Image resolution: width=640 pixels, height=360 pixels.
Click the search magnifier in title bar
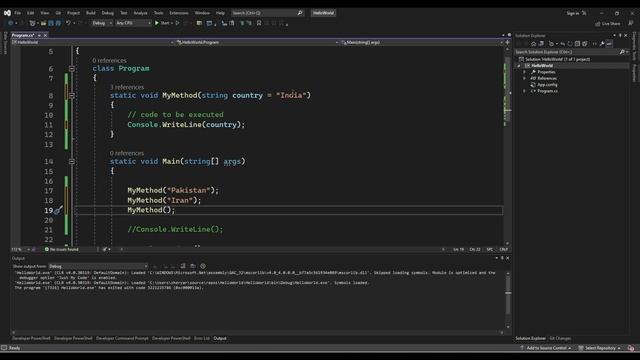[x=300, y=13]
